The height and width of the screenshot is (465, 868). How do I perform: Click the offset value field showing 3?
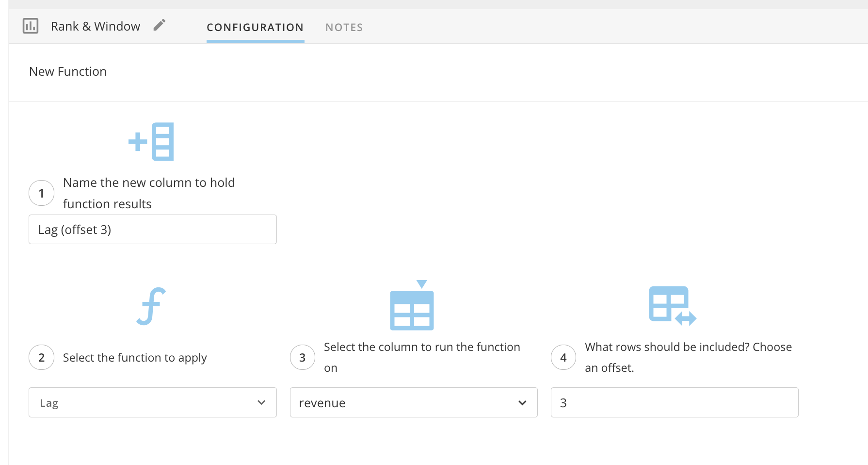click(674, 402)
